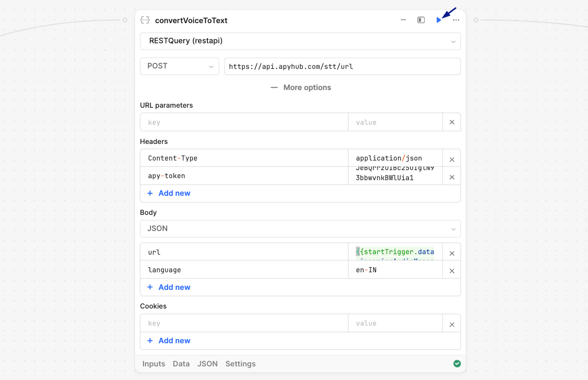Collapse the More options section

pos(301,88)
